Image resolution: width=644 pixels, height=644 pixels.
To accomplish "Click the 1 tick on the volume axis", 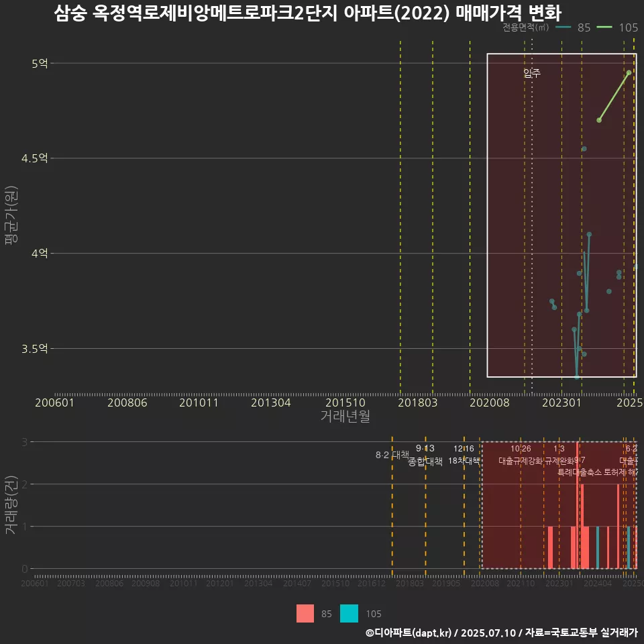I will [x=25, y=527].
